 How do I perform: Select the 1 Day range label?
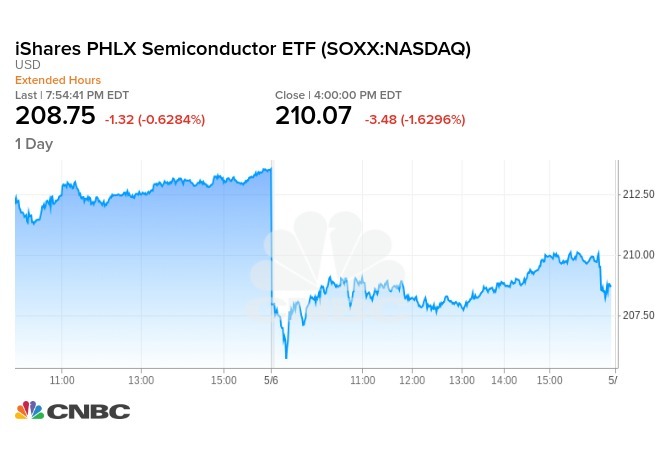34,144
